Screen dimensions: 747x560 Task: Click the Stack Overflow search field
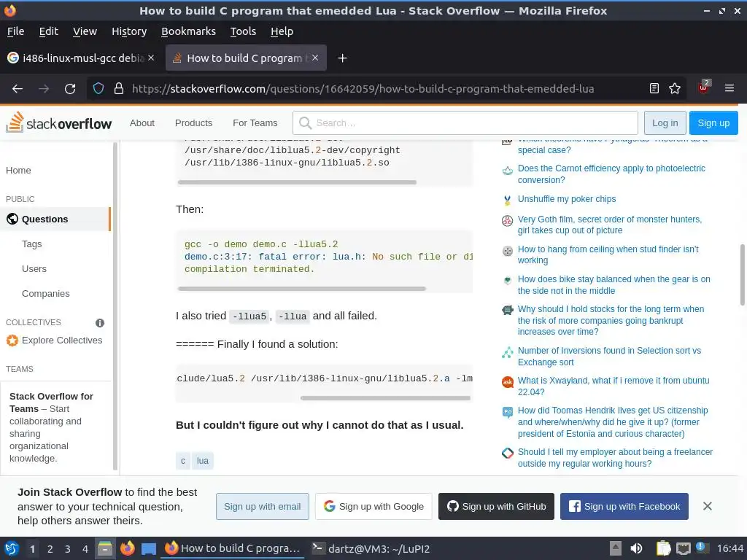tap(465, 122)
